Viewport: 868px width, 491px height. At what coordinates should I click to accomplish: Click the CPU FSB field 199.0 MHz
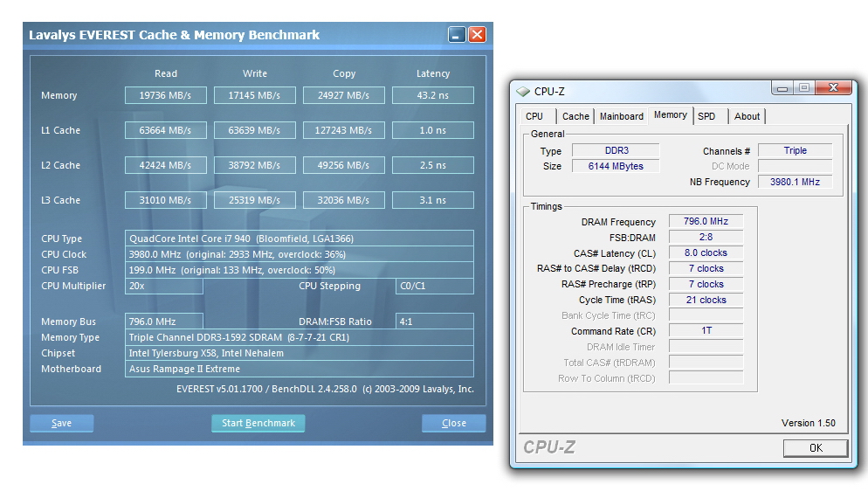pyautogui.click(x=300, y=270)
